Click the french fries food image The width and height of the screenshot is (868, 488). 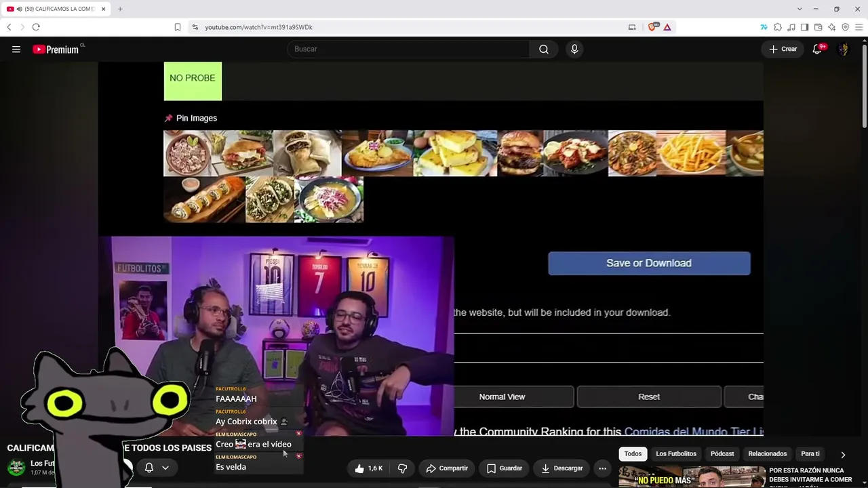point(691,153)
